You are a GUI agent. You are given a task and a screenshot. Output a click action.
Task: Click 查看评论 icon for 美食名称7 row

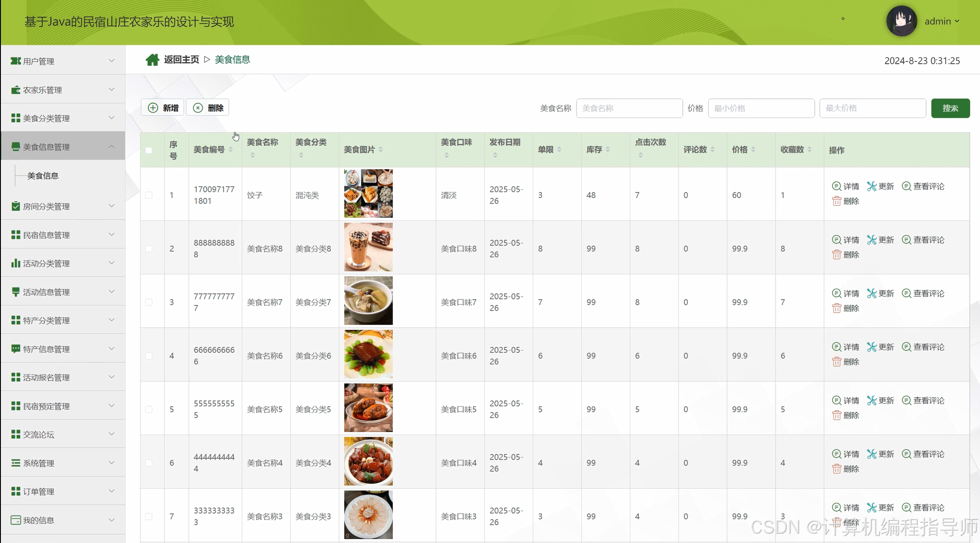tap(906, 293)
